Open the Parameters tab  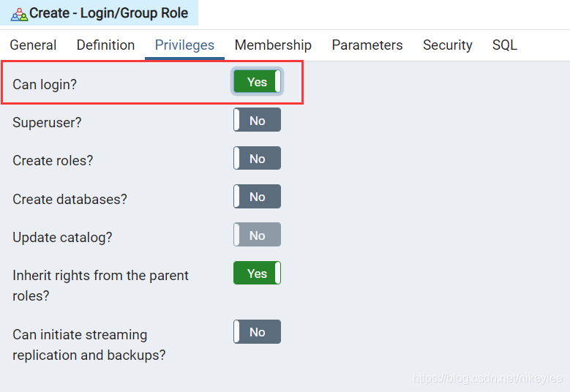click(x=367, y=45)
